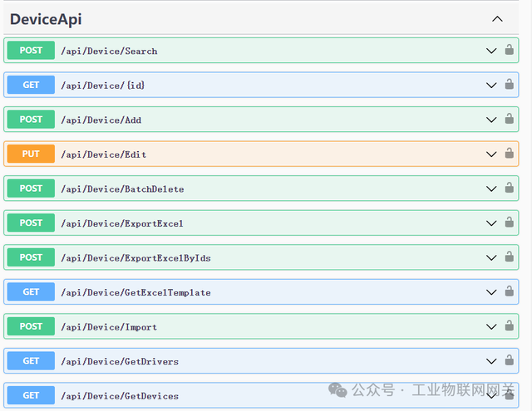Click lock icon on Device Search row

coord(510,50)
